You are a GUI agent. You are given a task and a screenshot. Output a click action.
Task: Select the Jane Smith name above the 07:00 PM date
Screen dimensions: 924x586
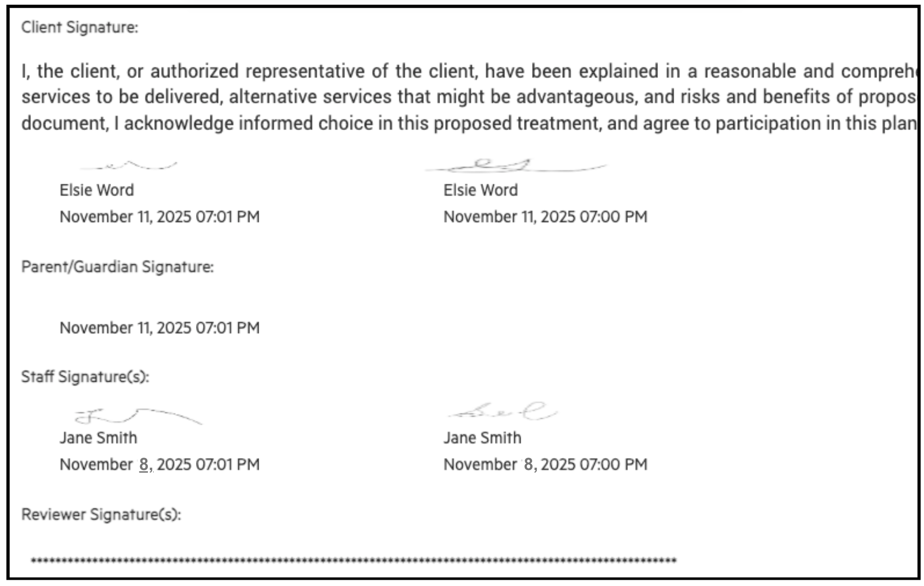tap(482, 438)
